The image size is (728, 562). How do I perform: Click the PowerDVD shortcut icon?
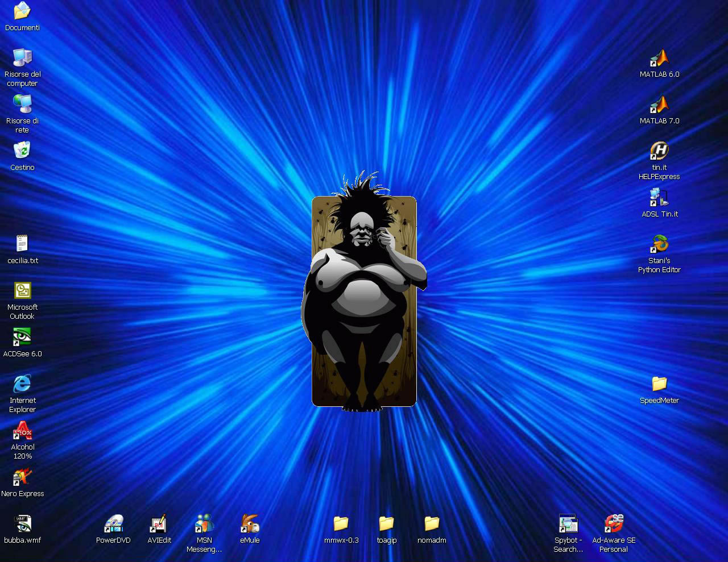click(x=113, y=523)
